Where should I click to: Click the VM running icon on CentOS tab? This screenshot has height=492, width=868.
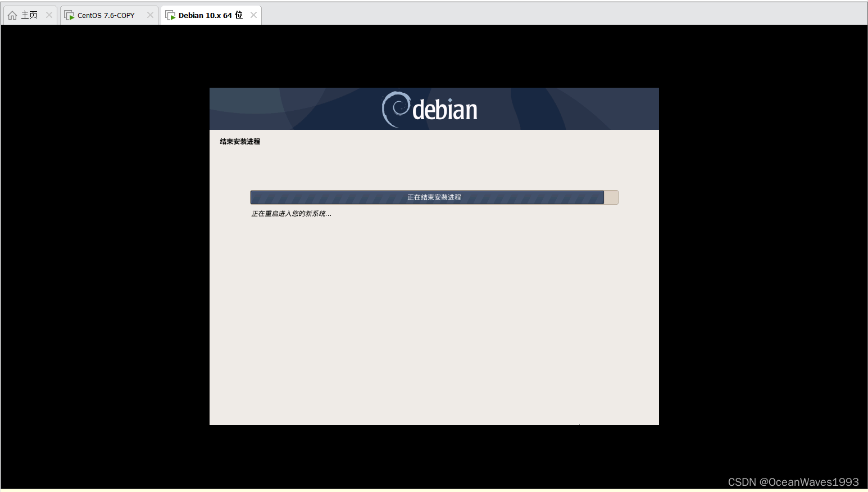69,15
